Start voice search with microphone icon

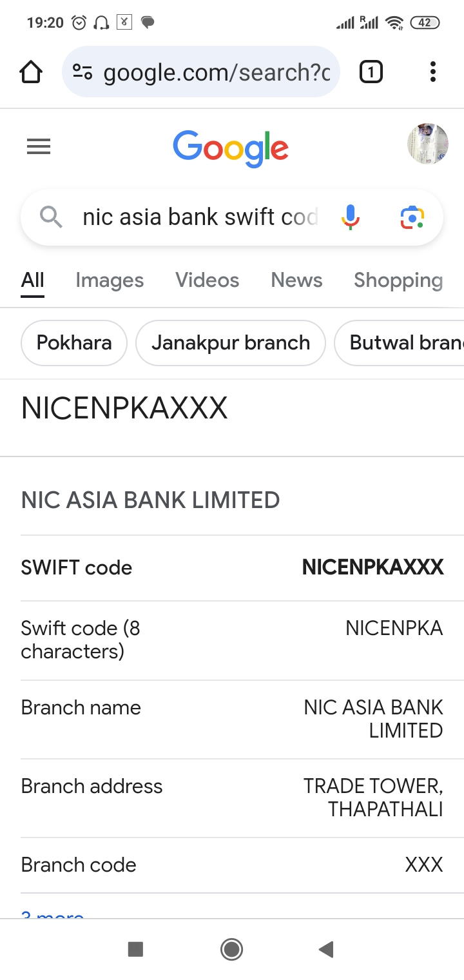pos(350,217)
